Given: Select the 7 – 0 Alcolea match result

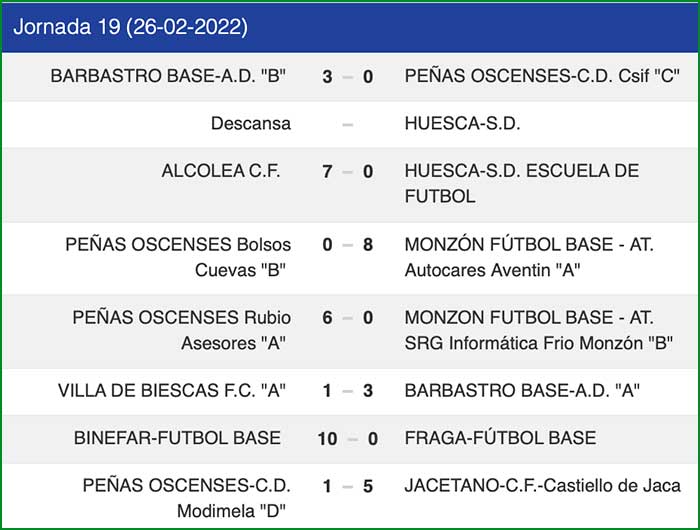Looking at the screenshot, I should pyautogui.click(x=347, y=172).
